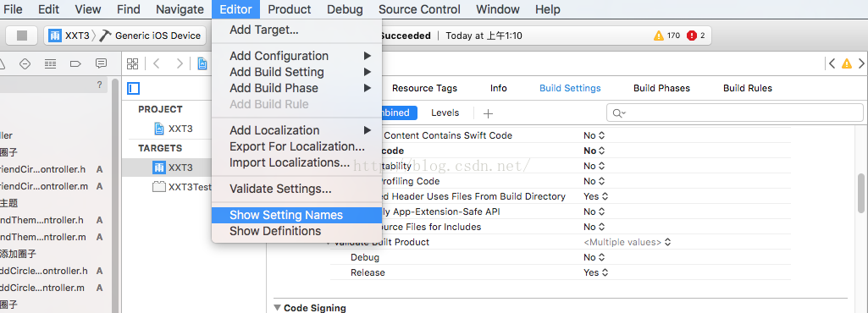
Task: Click the yellow warning count icon
Action: (x=658, y=36)
